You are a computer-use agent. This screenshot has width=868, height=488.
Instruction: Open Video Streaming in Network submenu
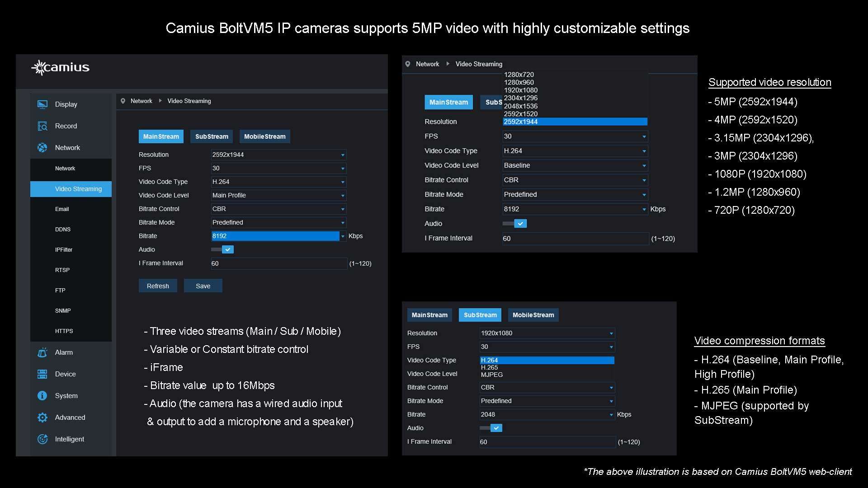click(x=78, y=189)
